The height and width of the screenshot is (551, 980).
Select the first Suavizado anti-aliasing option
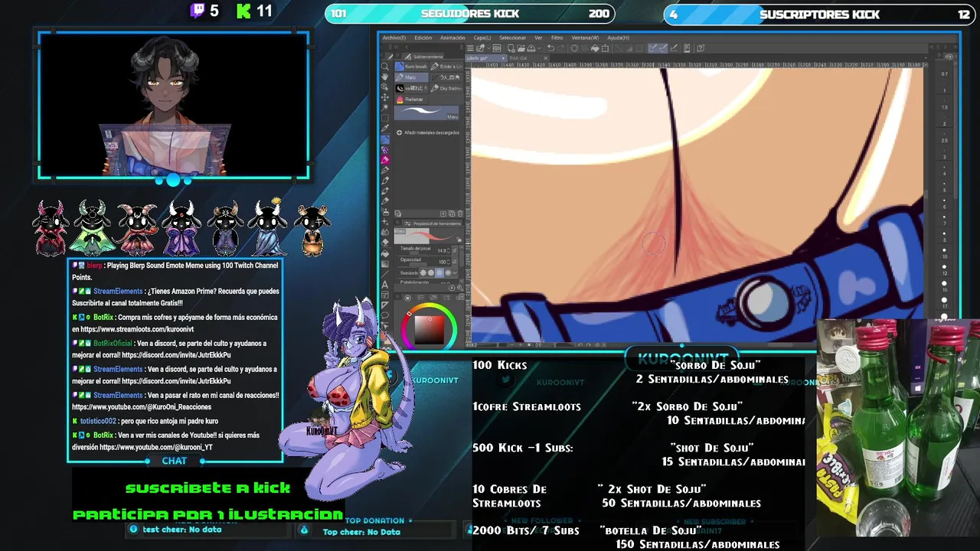pos(423,273)
